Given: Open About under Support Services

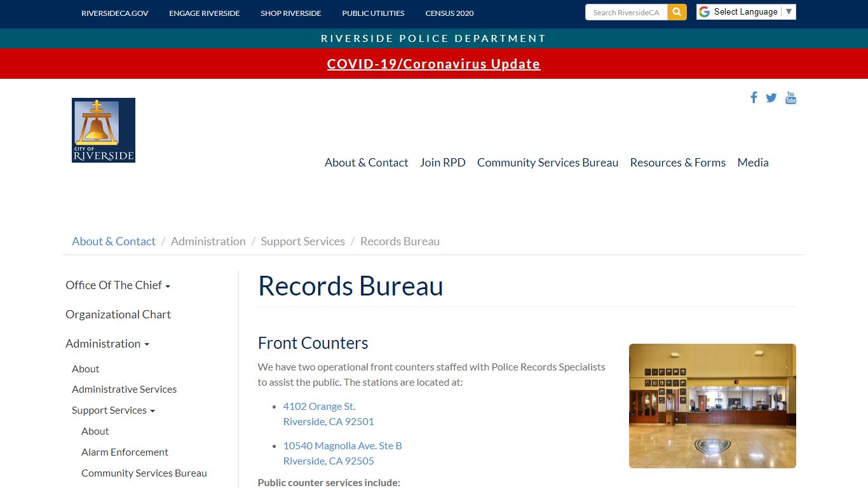Looking at the screenshot, I should (x=95, y=431).
